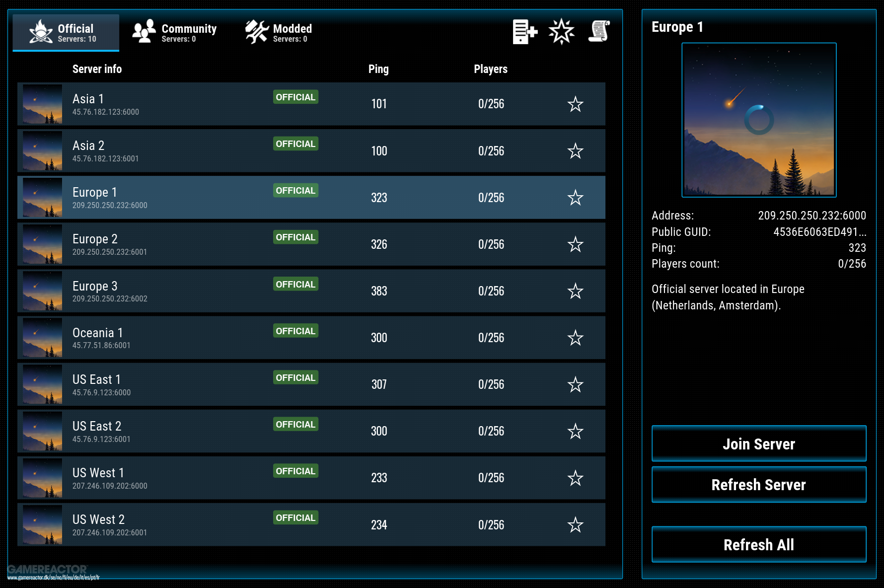Click the Refresh Server button
Screen dimensions: 884x588
tap(758, 485)
